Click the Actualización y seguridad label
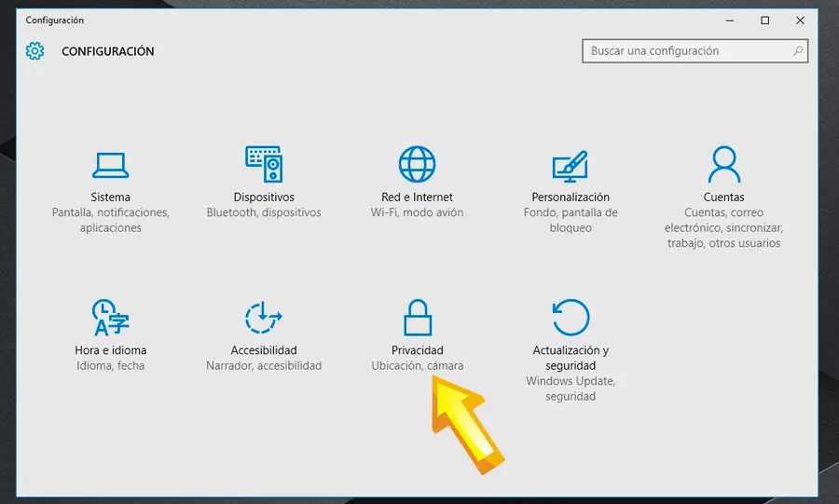This screenshot has width=839, height=504. click(x=571, y=358)
